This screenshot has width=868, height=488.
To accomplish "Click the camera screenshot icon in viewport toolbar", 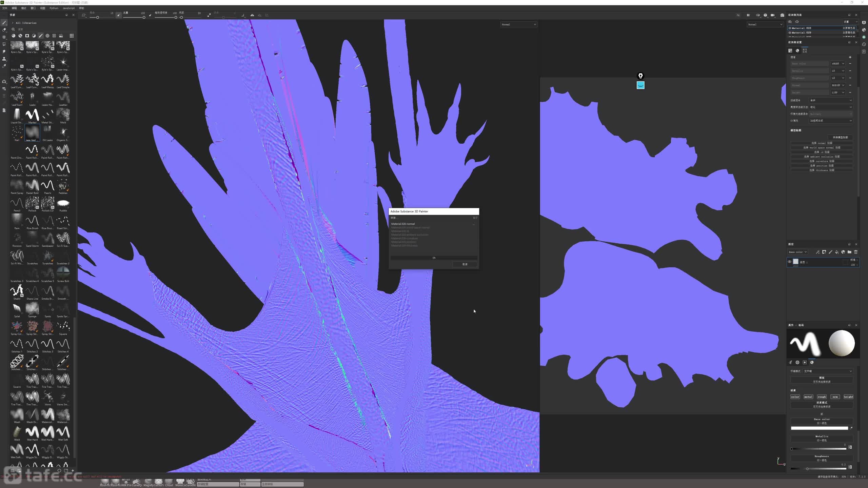I will click(x=782, y=15).
